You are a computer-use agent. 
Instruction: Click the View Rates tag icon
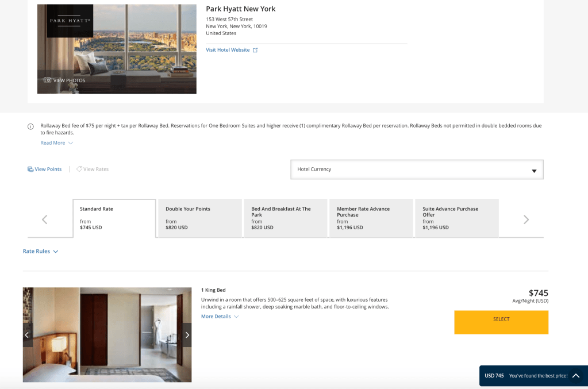tap(79, 170)
